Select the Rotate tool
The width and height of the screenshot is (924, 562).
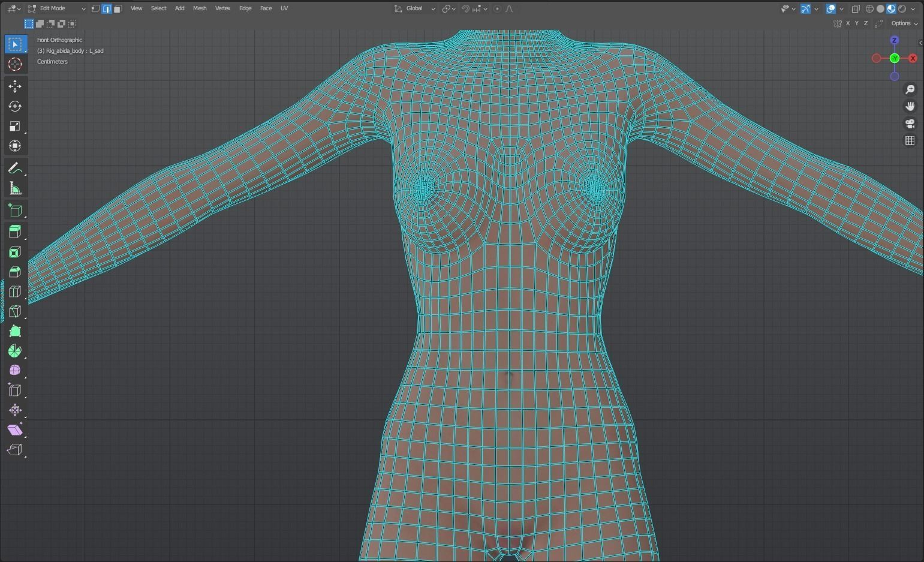(15, 106)
